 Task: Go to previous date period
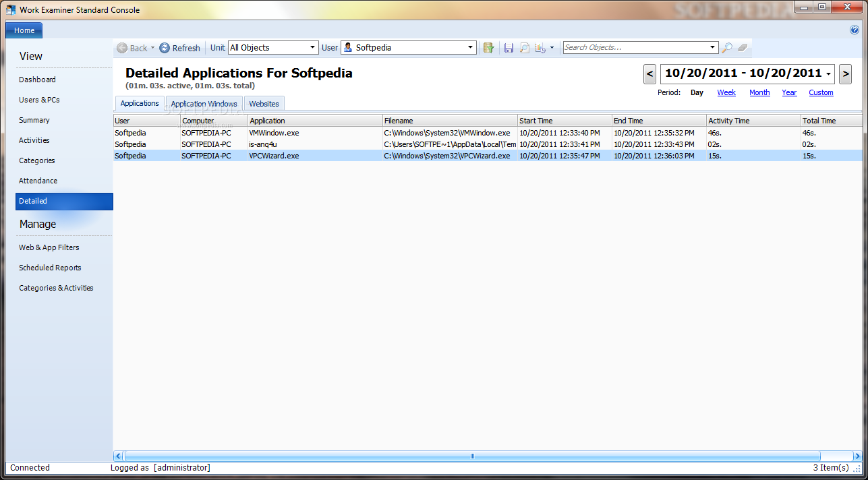(649, 73)
